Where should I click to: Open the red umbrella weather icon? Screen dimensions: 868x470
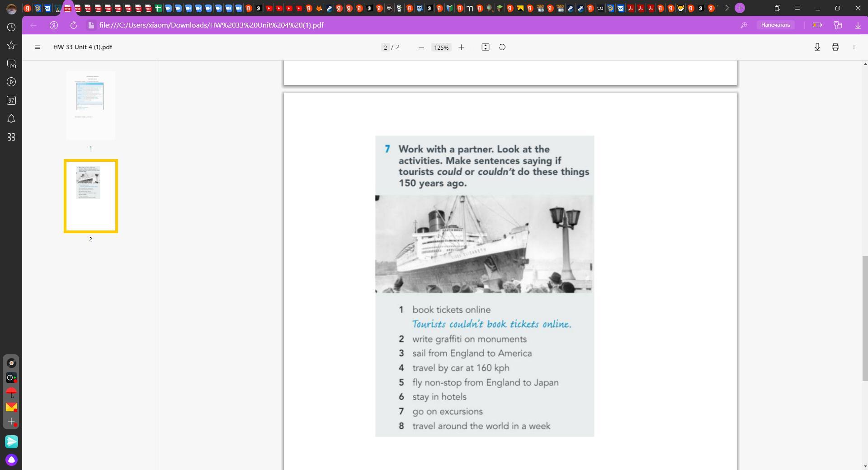click(11, 392)
